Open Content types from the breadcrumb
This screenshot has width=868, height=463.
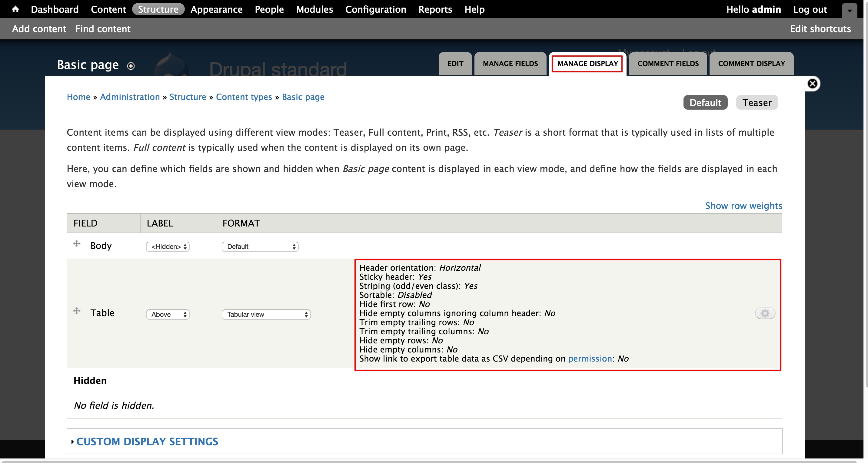point(244,97)
